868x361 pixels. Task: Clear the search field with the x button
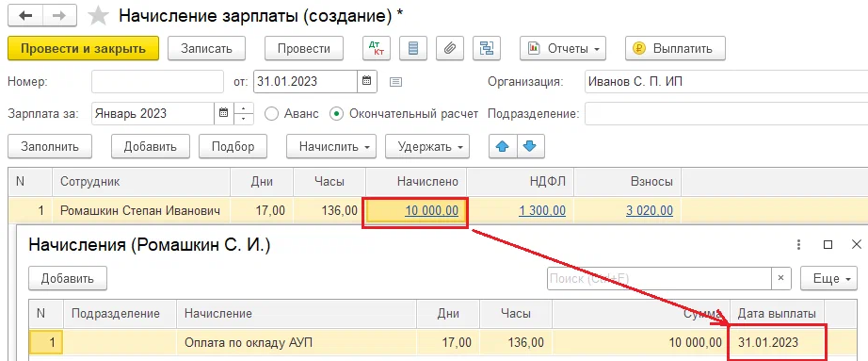[781, 278]
